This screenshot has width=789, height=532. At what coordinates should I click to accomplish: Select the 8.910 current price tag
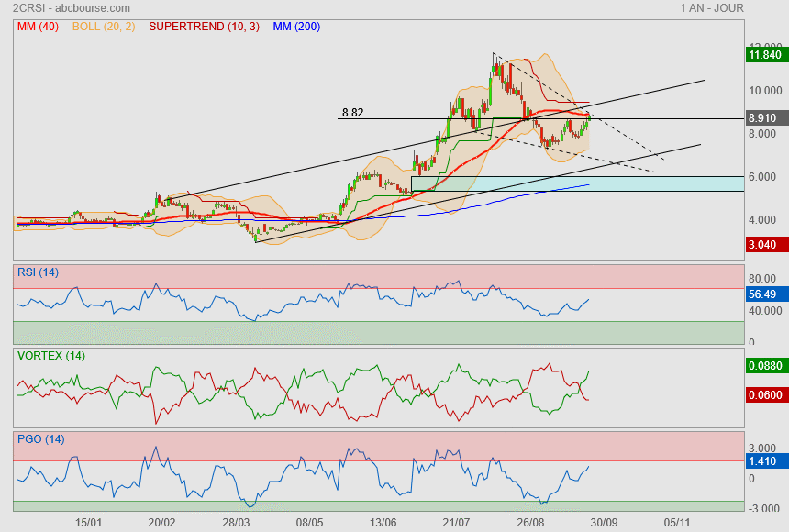(x=765, y=118)
